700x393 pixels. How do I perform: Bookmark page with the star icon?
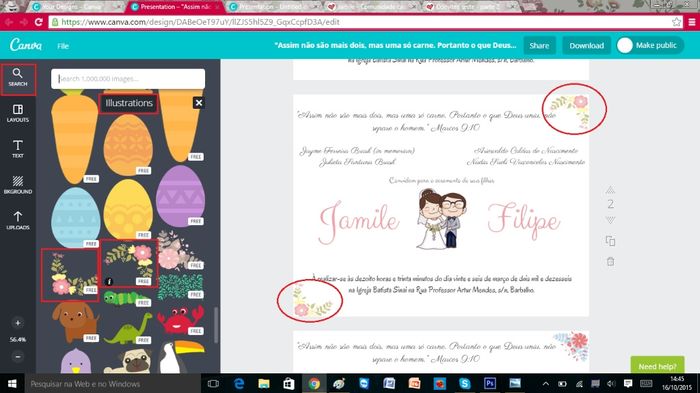click(676, 22)
